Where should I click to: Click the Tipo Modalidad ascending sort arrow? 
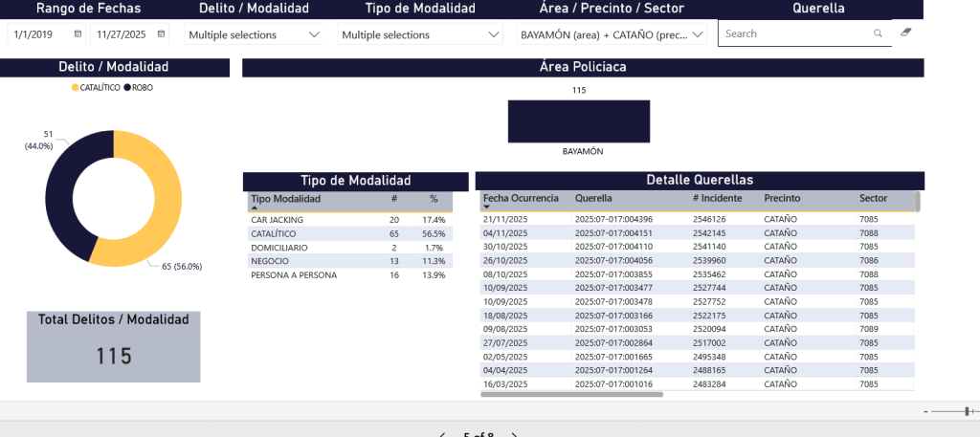[254, 208]
